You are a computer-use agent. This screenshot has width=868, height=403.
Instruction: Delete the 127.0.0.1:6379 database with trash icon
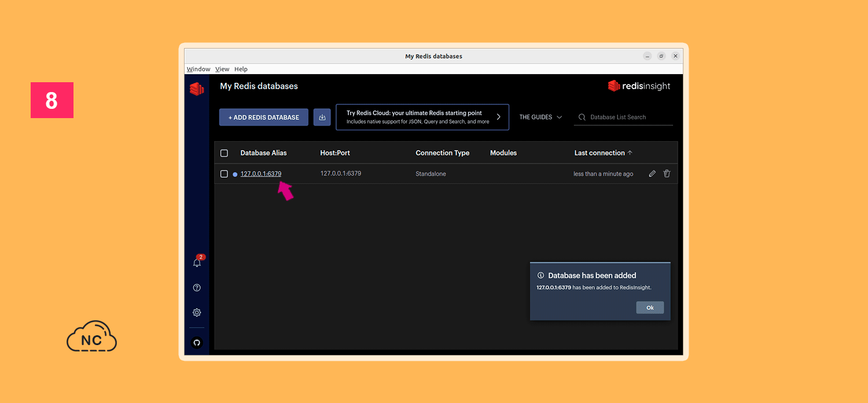click(x=667, y=174)
